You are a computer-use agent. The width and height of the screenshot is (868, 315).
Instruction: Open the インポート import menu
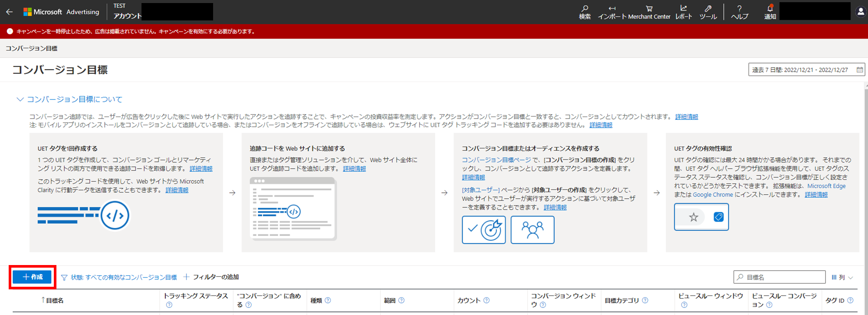(612, 12)
